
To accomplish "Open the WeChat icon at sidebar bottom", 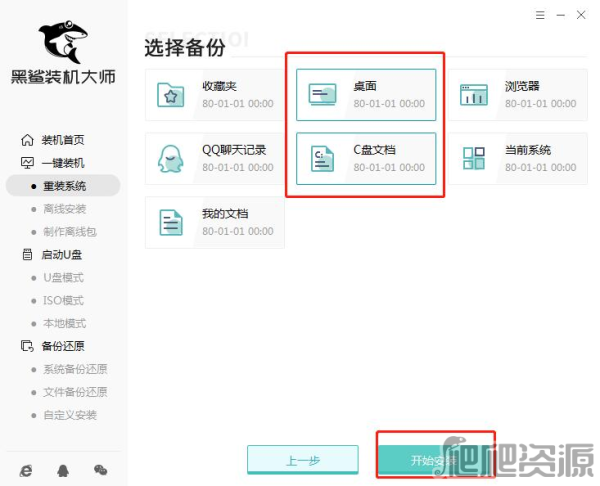I will tap(101, 470).
